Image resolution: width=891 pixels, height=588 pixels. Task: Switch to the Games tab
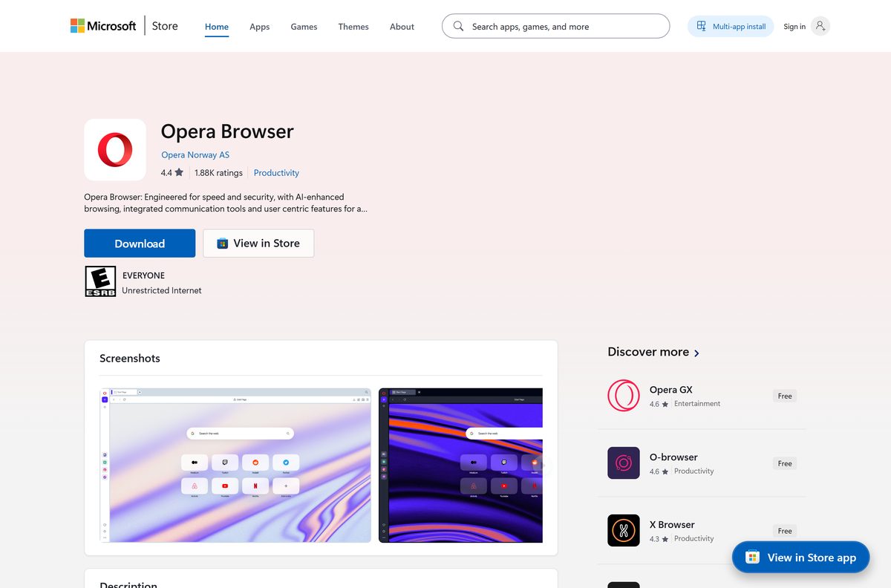point(304,27)
